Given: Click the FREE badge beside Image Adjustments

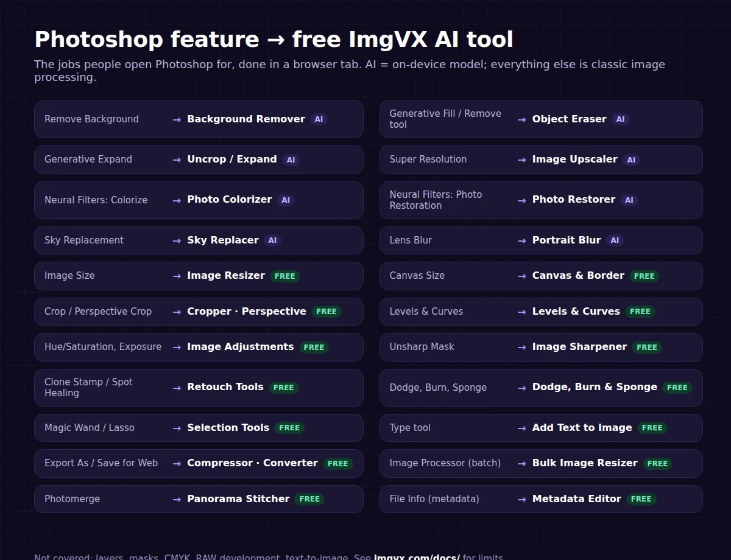Looking at the screenshot, I should tap(314, 348).
